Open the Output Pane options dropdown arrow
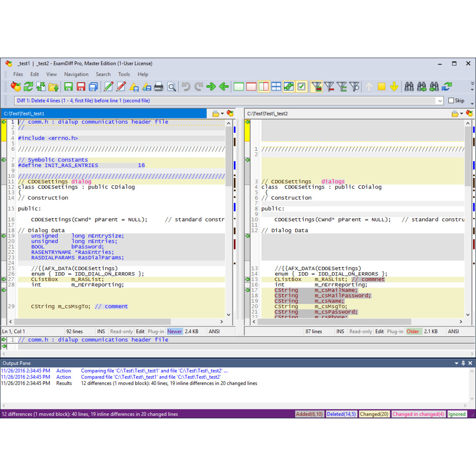The image size is (476, 476). click(x=456, y=363)
